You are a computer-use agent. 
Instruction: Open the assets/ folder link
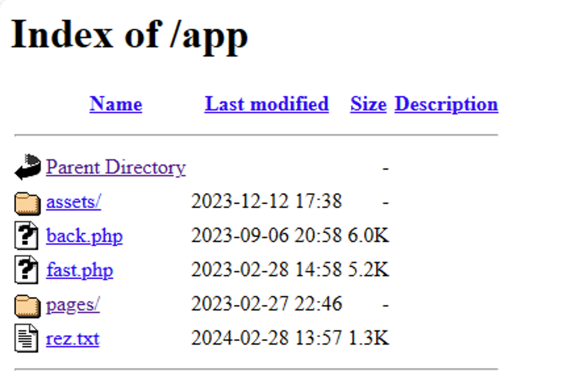73,201
